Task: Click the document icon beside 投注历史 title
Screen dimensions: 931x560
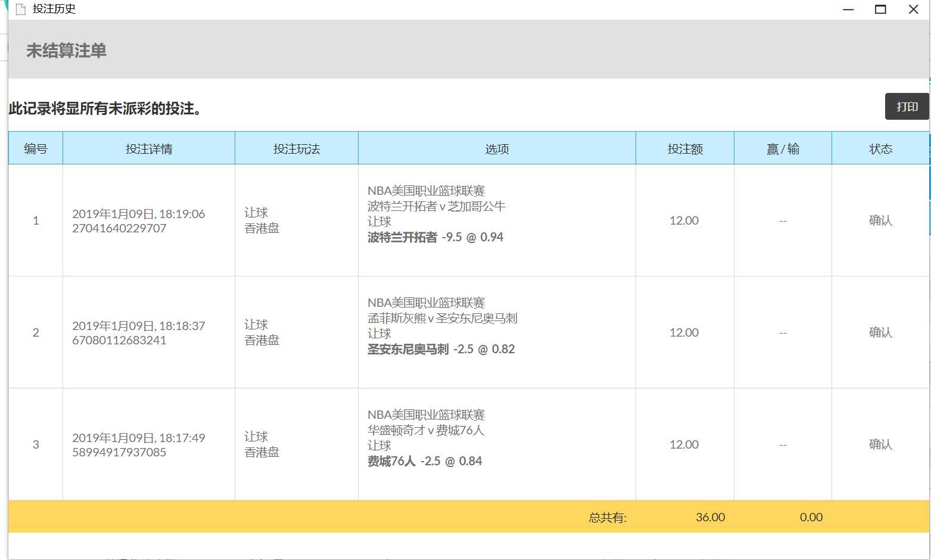Action: coord(21,9)
